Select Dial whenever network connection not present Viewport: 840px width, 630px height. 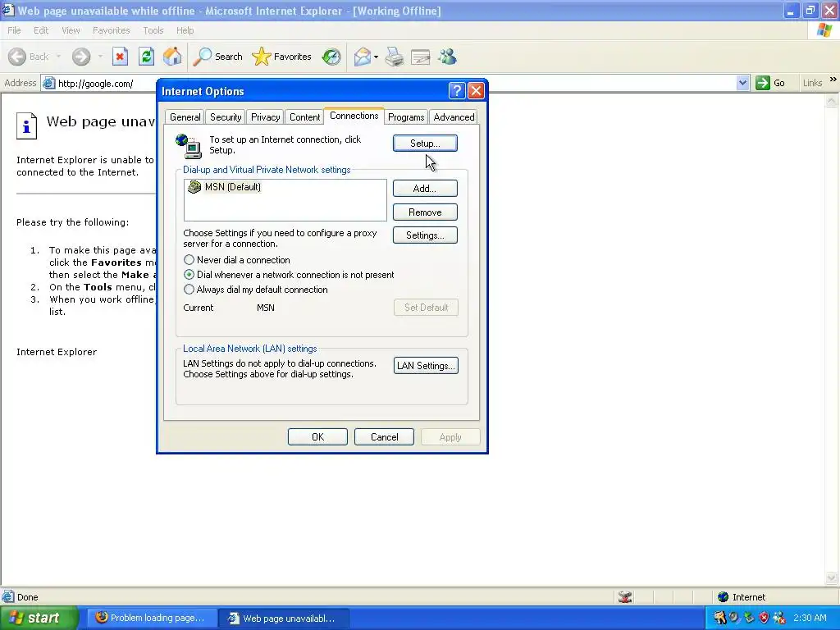pos(189,274)
